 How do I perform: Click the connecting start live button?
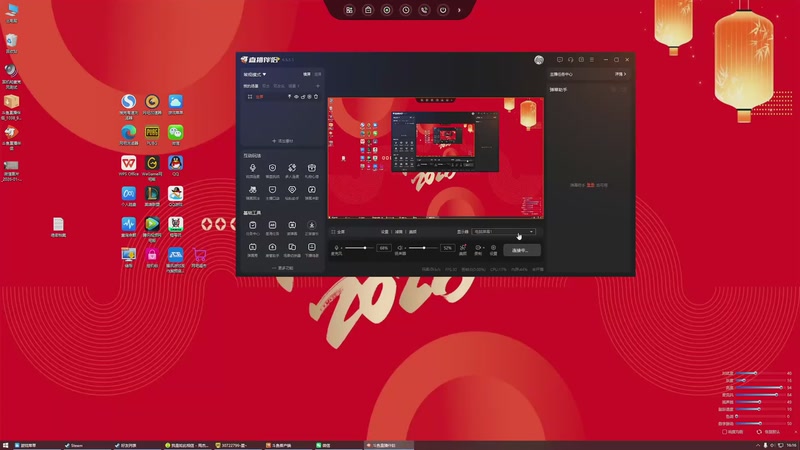[x=522, y=250]
